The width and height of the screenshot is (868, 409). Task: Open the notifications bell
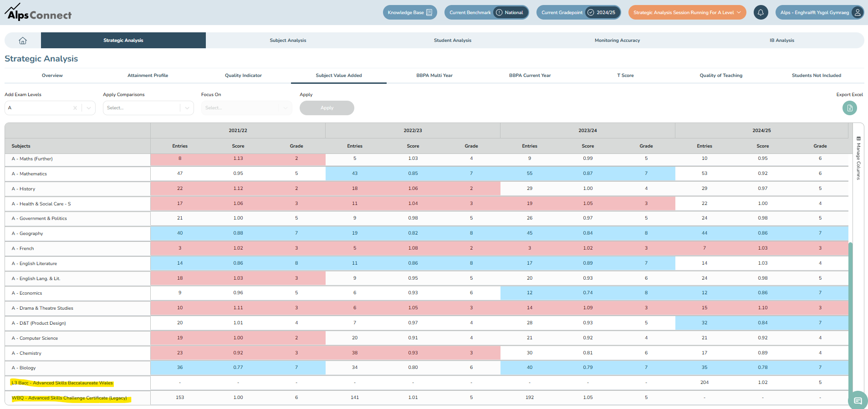point(761,13)
